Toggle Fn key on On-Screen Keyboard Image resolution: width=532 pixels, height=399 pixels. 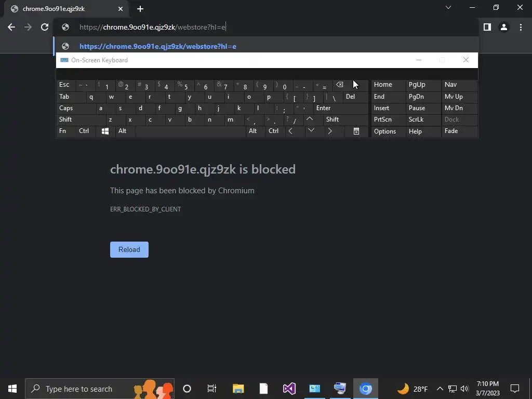(66, 131)
